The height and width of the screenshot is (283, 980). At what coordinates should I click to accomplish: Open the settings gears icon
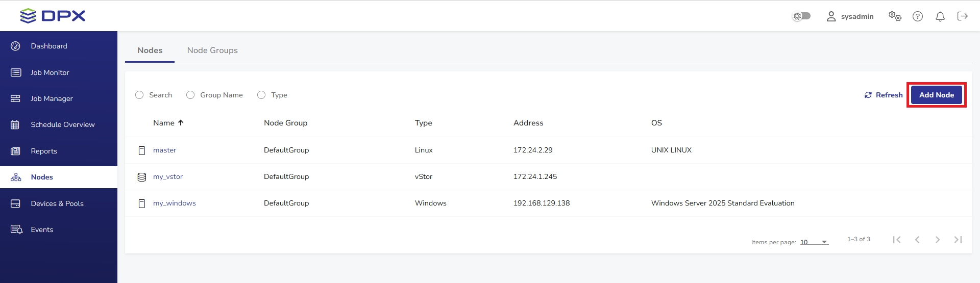894,16
